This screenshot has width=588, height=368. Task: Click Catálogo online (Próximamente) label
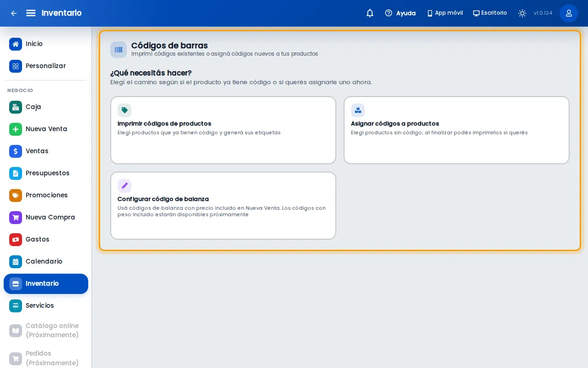click(52, 330)
